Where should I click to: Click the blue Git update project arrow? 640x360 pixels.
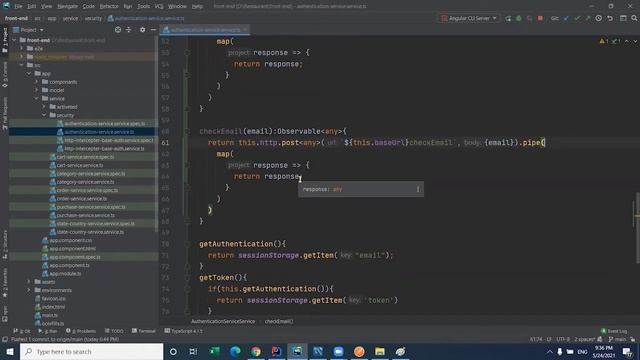click(566, 18)
